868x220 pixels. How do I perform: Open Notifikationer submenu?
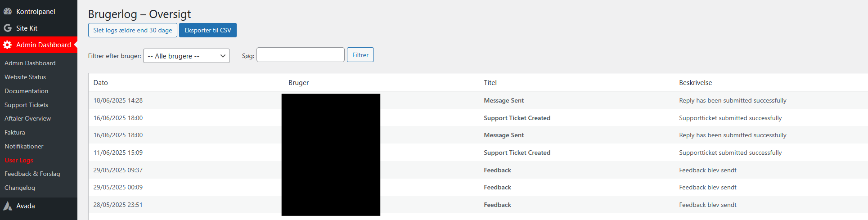coord(24,146)
